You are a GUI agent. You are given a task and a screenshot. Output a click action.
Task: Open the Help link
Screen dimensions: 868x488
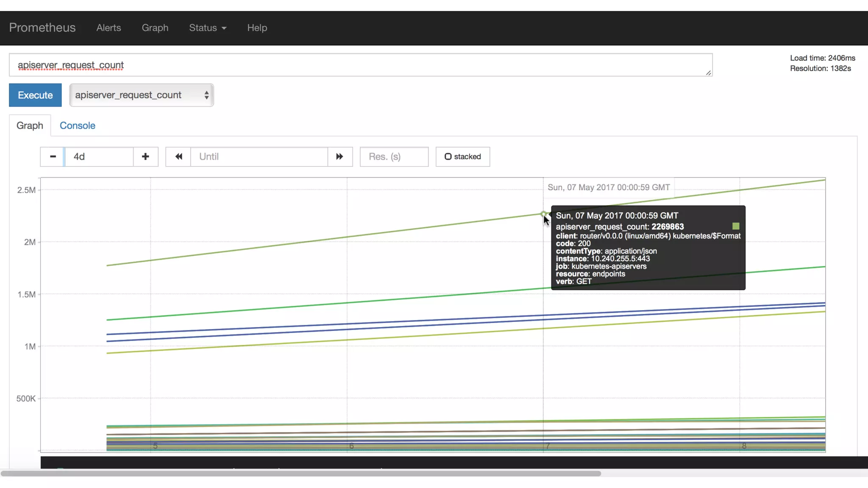tap(257, 28)
